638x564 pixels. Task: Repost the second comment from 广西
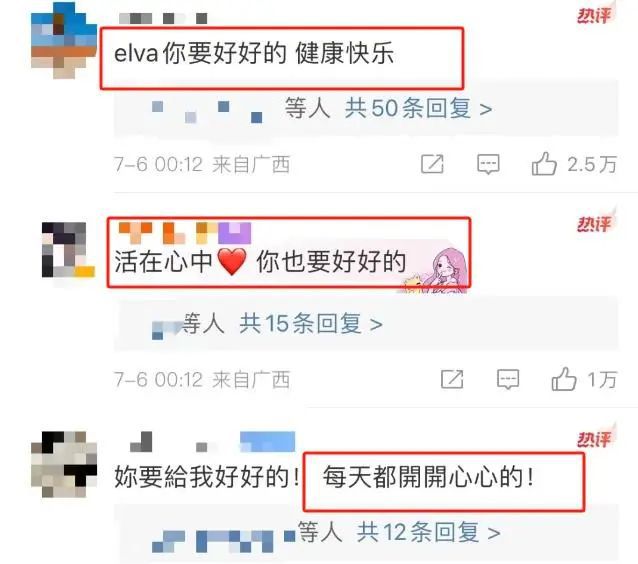tap(452, 379)
